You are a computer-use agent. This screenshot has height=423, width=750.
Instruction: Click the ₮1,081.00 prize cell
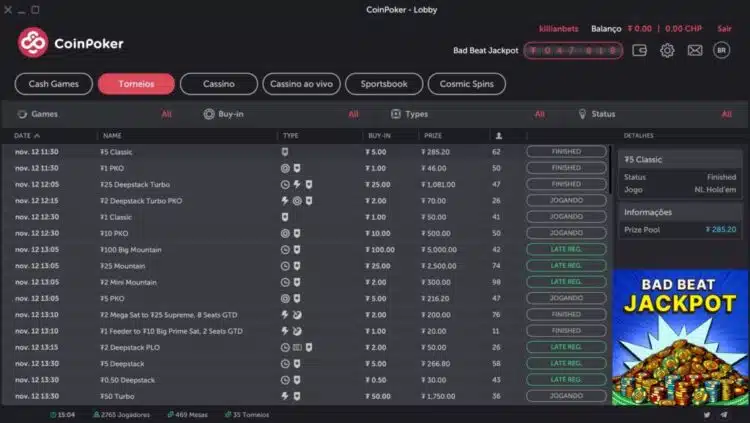[x=438, y=185]
